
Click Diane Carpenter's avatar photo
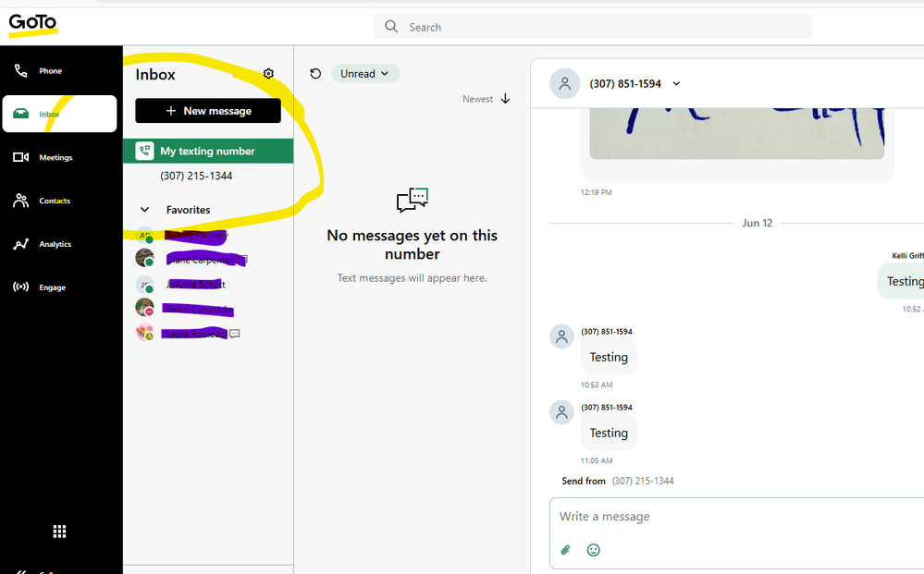pos(144,258)
